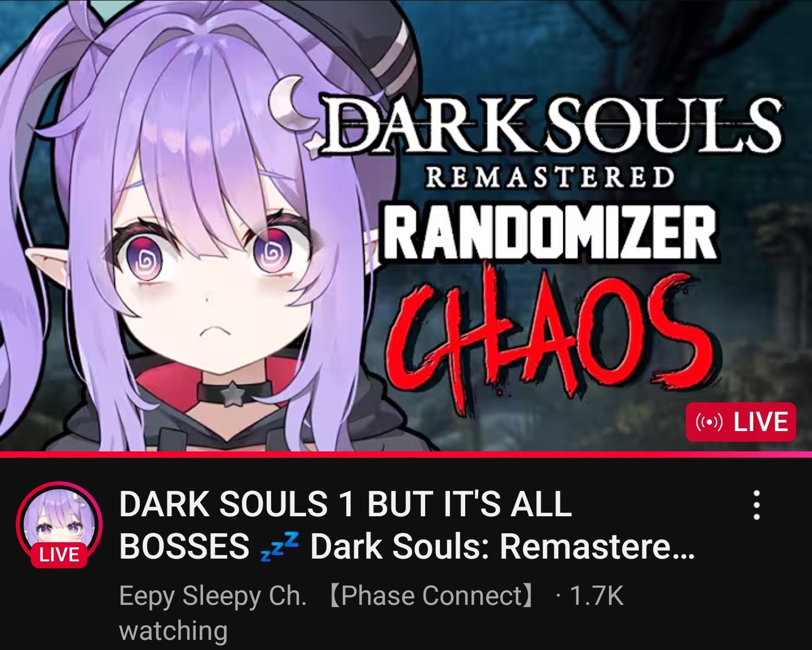Screen dimensions: 812x650
Task: Click the crescent moon hair clip
Action: pos(290,101)
